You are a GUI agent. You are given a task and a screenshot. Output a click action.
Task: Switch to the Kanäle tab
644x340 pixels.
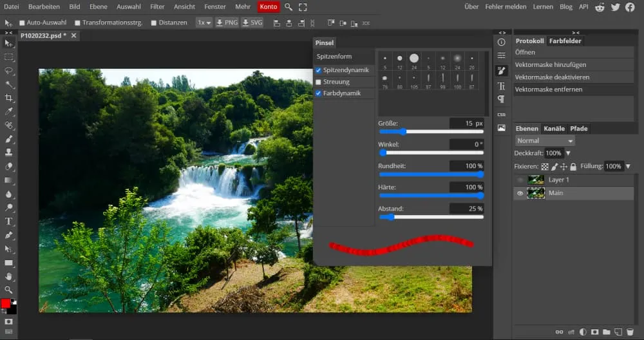(553, 129)
